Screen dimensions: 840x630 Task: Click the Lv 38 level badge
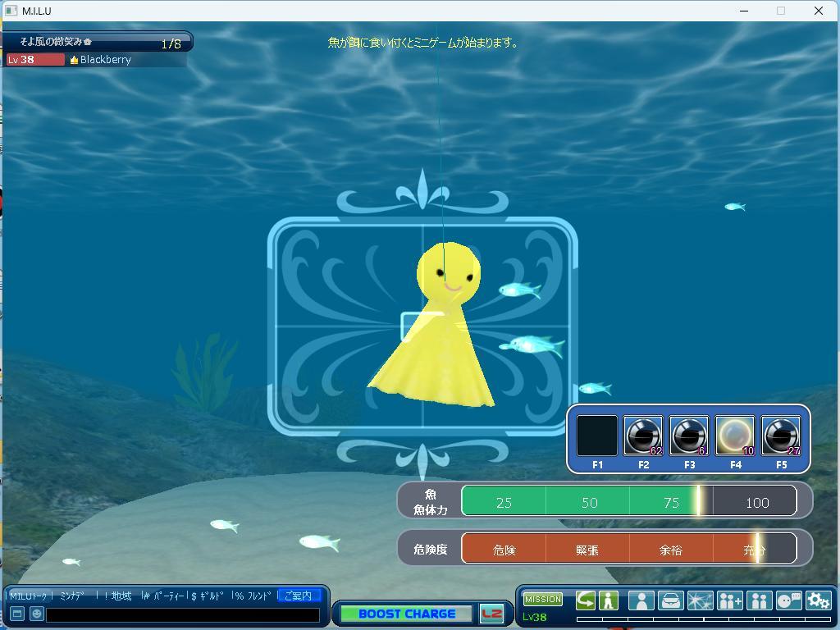pyautogui.click(x=35, y=59)
